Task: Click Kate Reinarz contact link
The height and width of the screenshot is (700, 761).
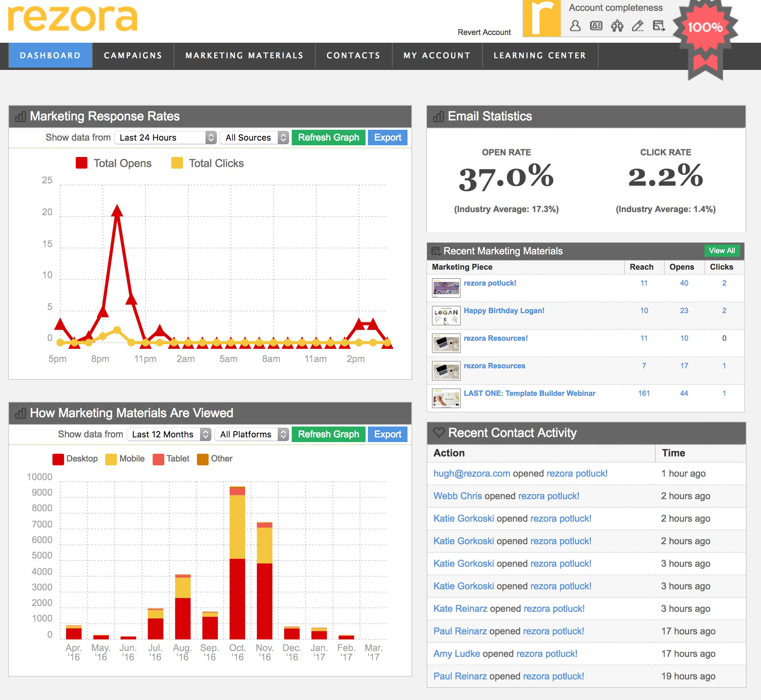Action: [460, 609]
